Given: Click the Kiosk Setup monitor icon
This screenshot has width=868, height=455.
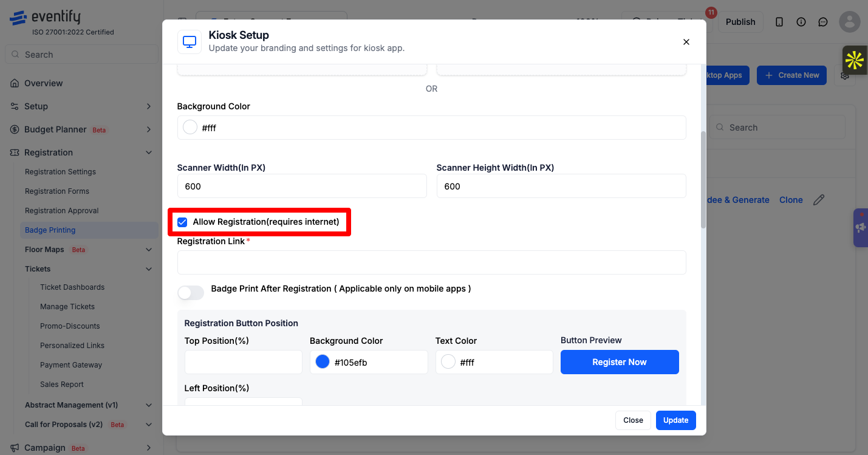Looking at the screenshot, I should (x=190, y=42).
